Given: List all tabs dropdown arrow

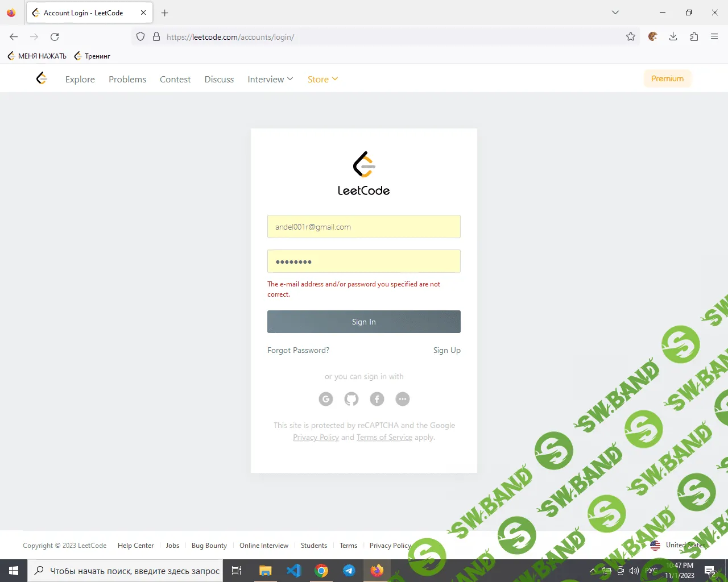Looking at the screenshot, I should point(615,13).
